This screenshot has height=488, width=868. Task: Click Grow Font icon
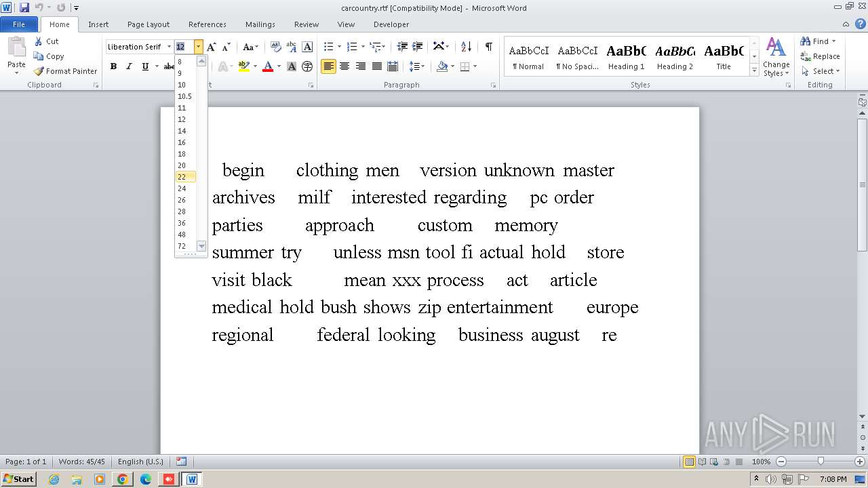[x=211, y=47]
